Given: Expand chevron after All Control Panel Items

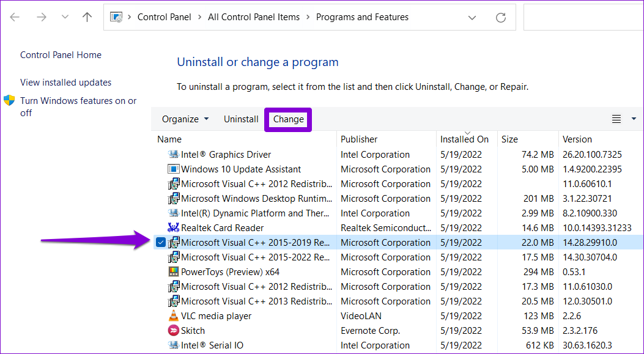Looking at the screenshot, I should click(308, 17).
